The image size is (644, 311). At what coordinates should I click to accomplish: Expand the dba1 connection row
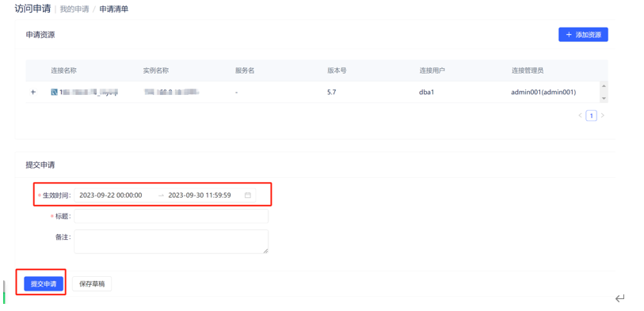pos(33,93)
